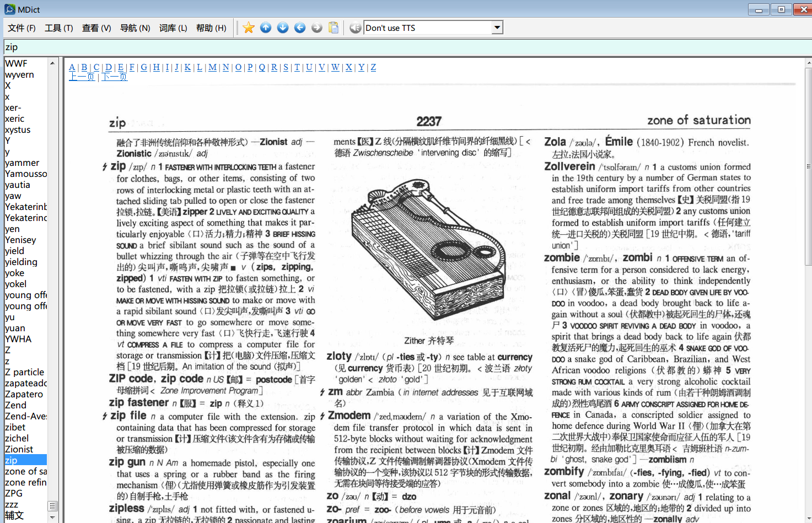Open the 导航 (N) menu
The width and height of the screenshot is (812, 523).
point(135,28)
